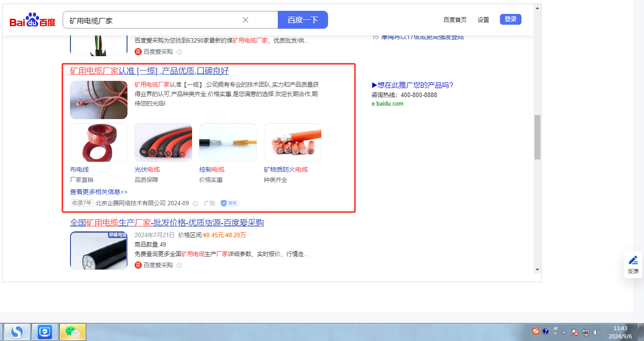Click the 种类齐全 caption
The height and width of the screenshot is (341, 644).
(x=276, y=180)
